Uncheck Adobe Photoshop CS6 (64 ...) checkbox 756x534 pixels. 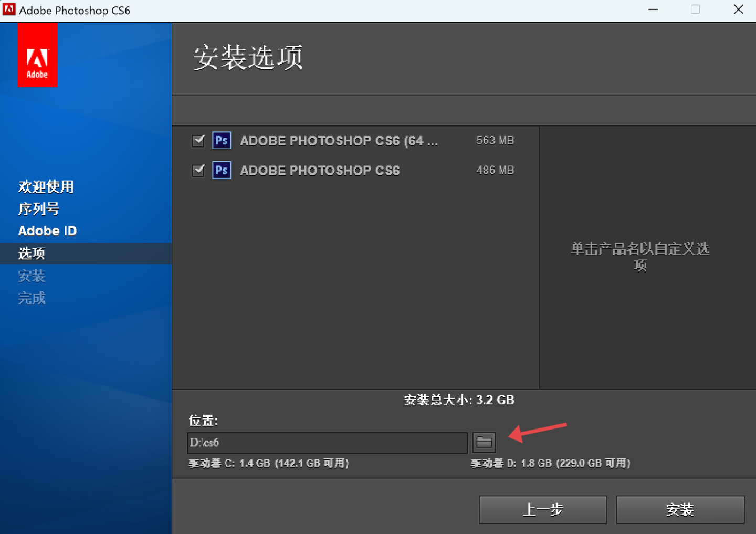[198, 141]
